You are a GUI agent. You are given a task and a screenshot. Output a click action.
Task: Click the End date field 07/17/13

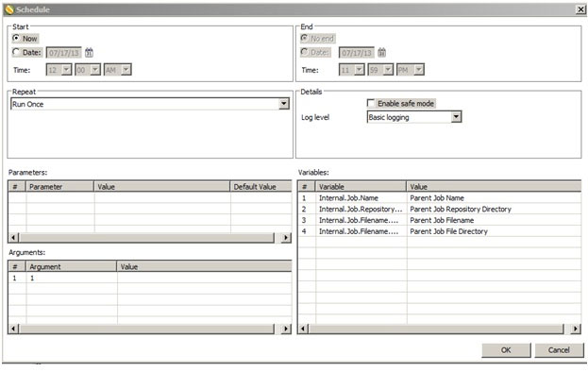356,53
